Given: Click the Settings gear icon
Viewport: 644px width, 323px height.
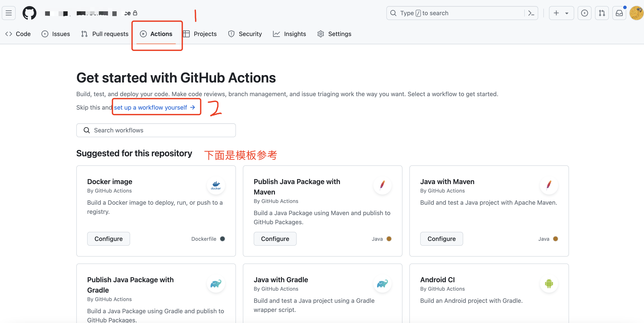Looking at the screenshot, I should pyautogui.click(x=321, y=34).
